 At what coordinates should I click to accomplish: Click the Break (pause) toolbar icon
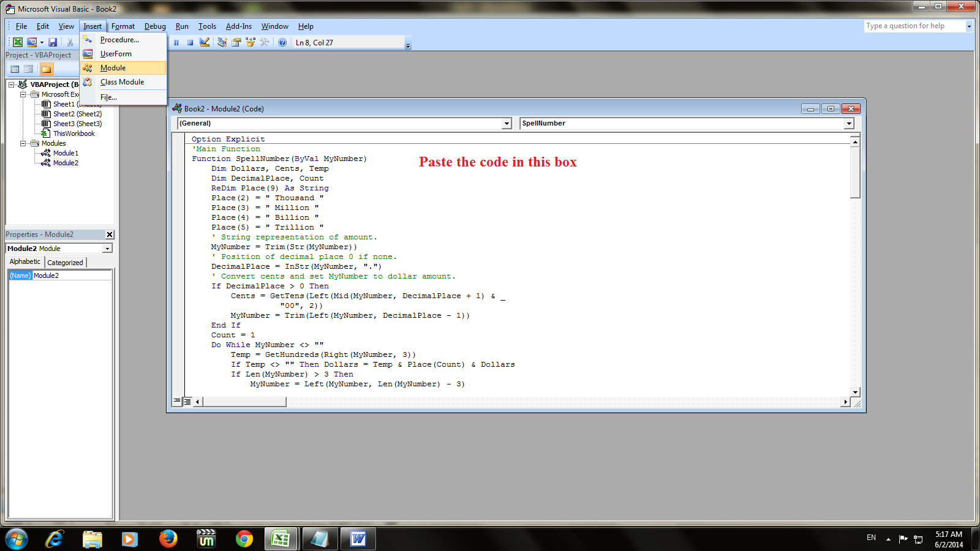tap(176, 42)
